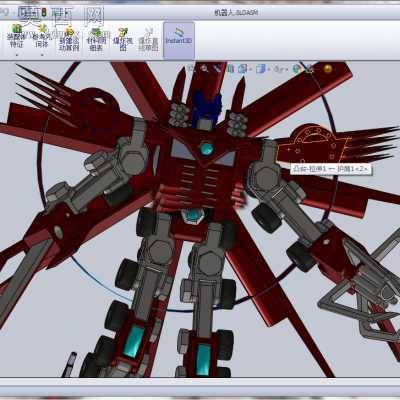Click Previous View in view toolbar
The image size is (400, 400).
tap(218, 69)
